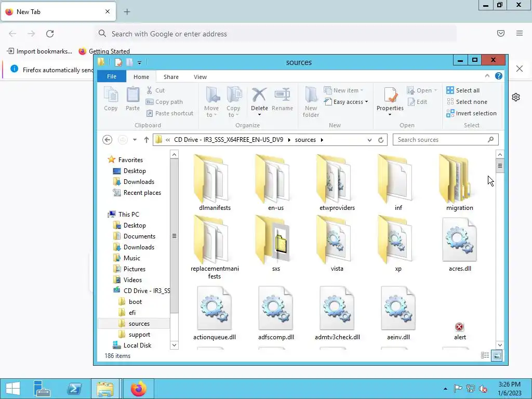This screenshot has height=399, width=532.
Task: Open Properties in the ribbon
Action: point(390,98)
